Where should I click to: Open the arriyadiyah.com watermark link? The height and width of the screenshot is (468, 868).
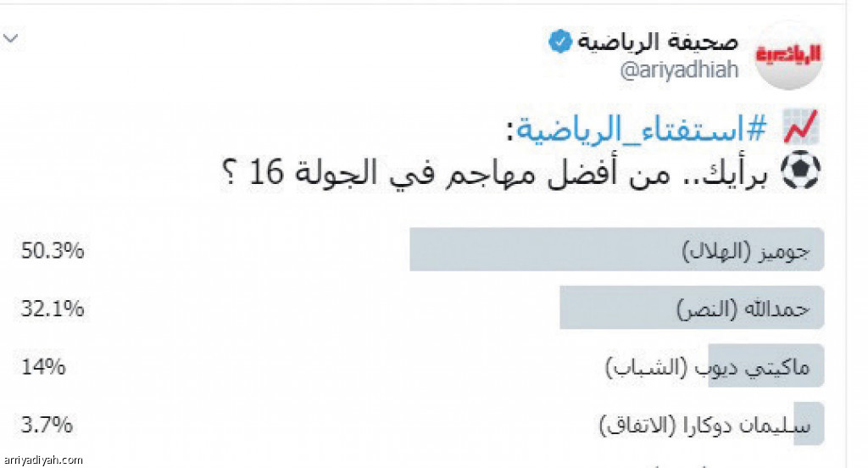[x=43, y=460]
